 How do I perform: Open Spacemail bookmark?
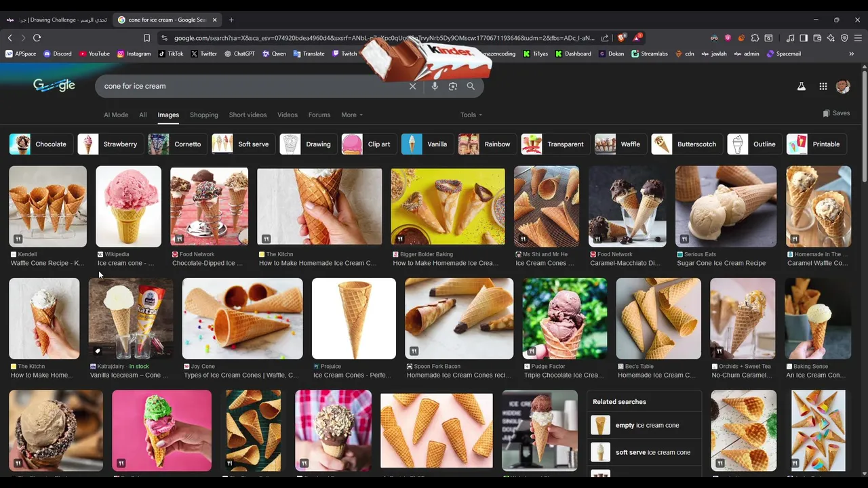point(784,54)
